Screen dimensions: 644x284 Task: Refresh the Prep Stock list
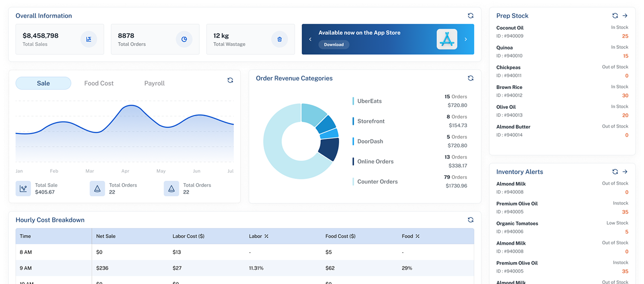pos(615,16)
